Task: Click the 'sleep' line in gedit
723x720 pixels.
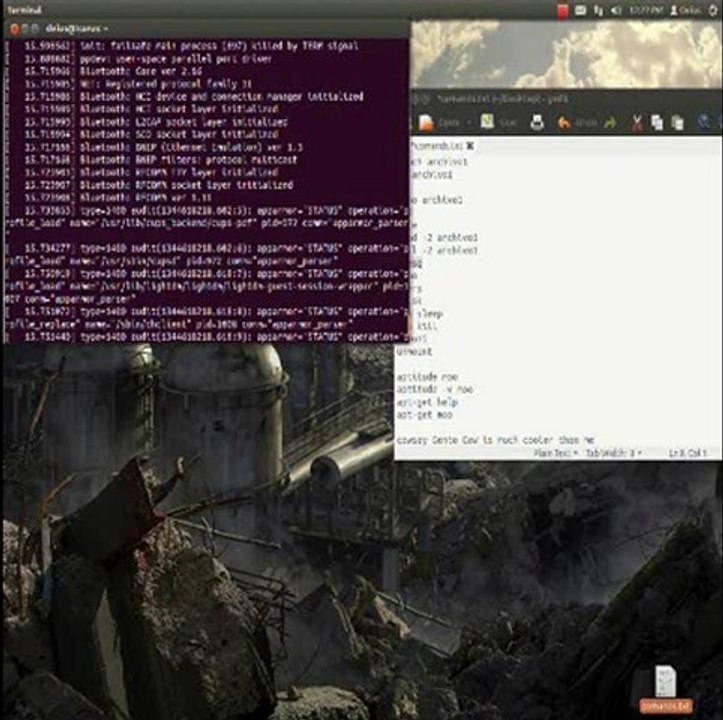Action: 430,314
